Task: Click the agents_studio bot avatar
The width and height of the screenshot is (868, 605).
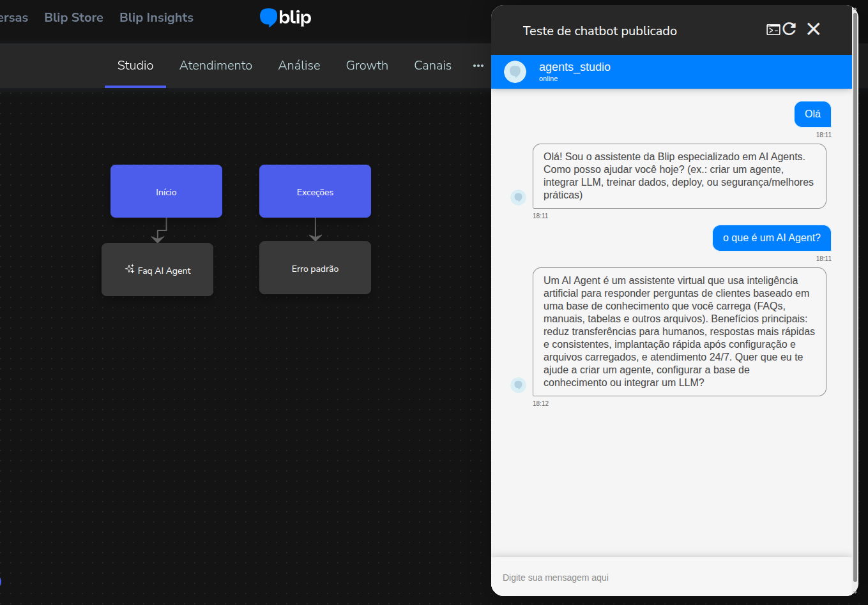Action: (x=515, y=71)
